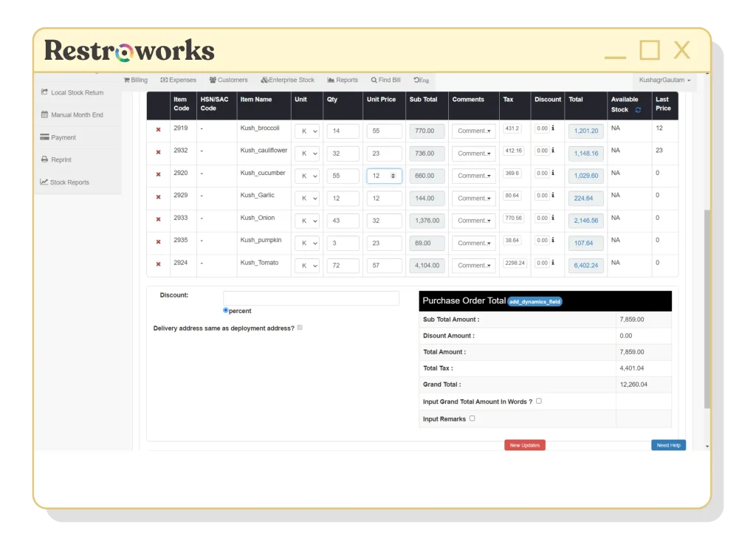Check Delivery address same as deployment address
The width and height of the screenshot is (756, 558).
point(300,328)
